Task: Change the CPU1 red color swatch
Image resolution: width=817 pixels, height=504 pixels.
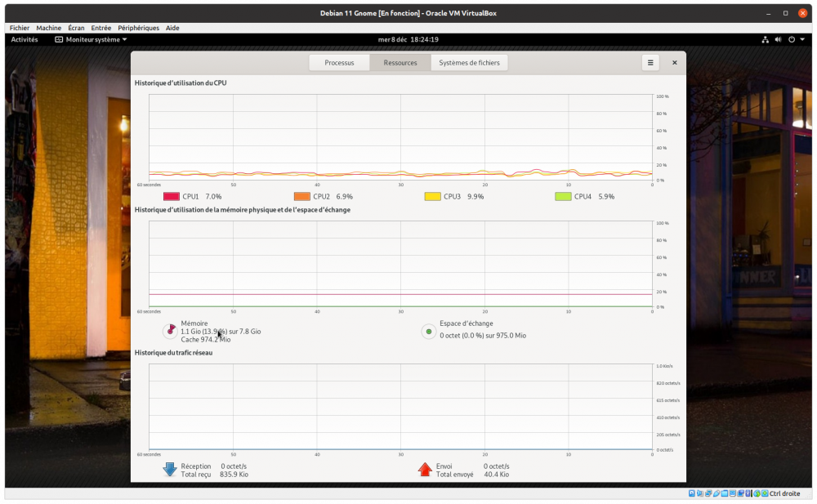Action: click(x=171, y=197)
